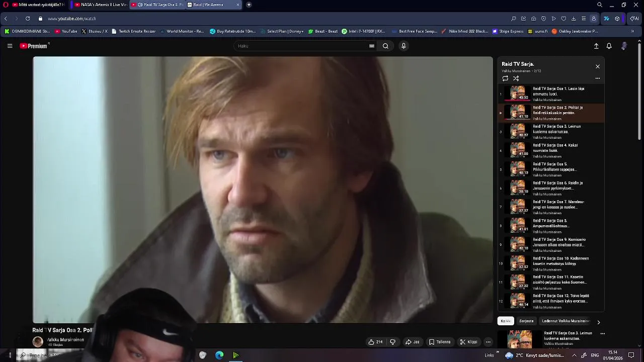Select the Kaikki filter chip
The height and width of the screenshot is (362, 644).
[506, 321]
